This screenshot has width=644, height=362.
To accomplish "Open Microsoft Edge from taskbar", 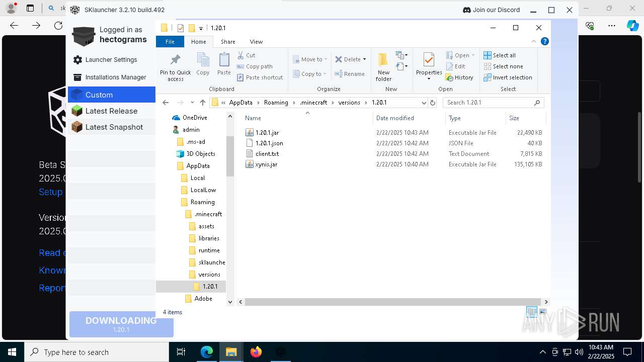I will 207,352.
